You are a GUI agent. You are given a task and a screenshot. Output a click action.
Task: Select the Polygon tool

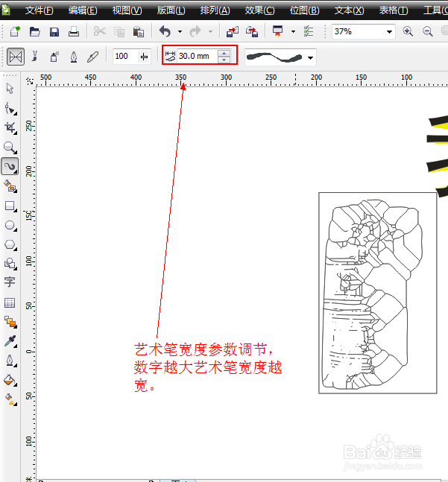pos(10,245)
